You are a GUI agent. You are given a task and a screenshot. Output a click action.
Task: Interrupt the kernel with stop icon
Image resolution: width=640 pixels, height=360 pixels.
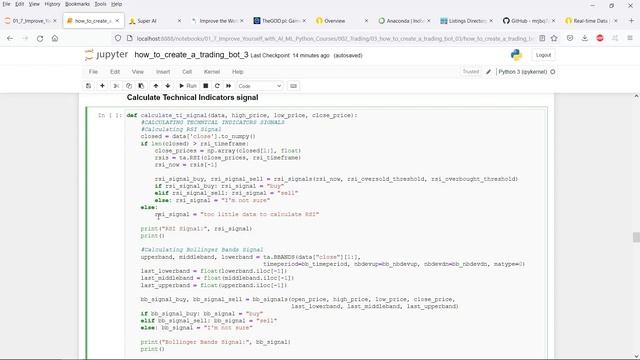[206, 86]
